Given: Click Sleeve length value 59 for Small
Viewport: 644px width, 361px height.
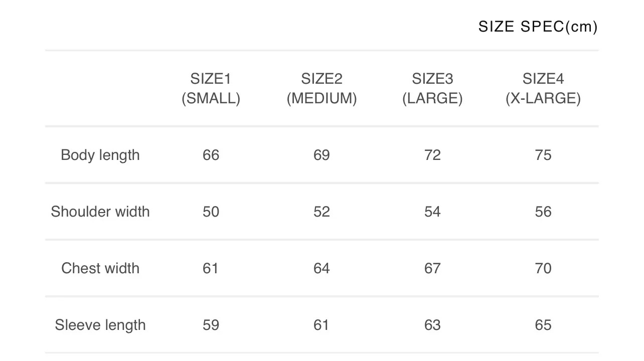Looking at the screenshot, I should tap(211, 325).
